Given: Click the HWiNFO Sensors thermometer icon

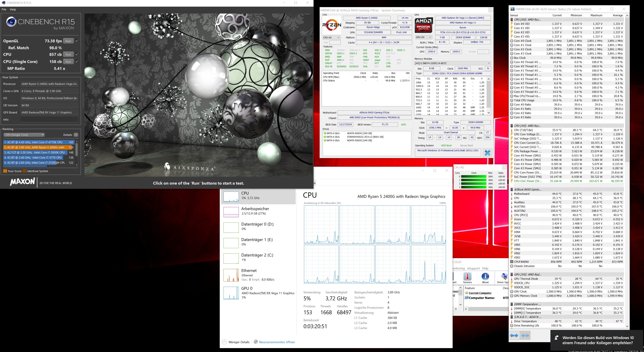Looking at the screenshot, I should pyautogui.click(x=467, y=277).
